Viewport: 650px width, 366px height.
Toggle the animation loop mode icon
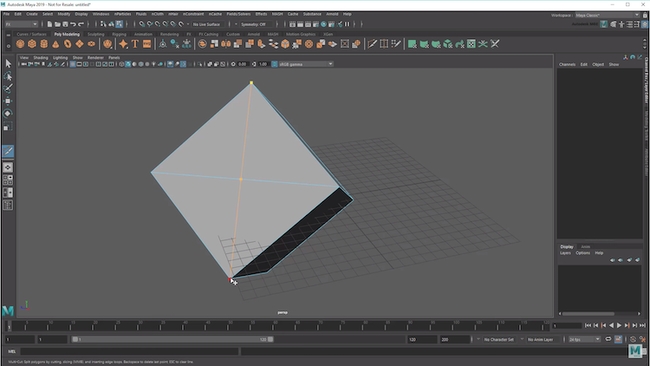[608, 339]
